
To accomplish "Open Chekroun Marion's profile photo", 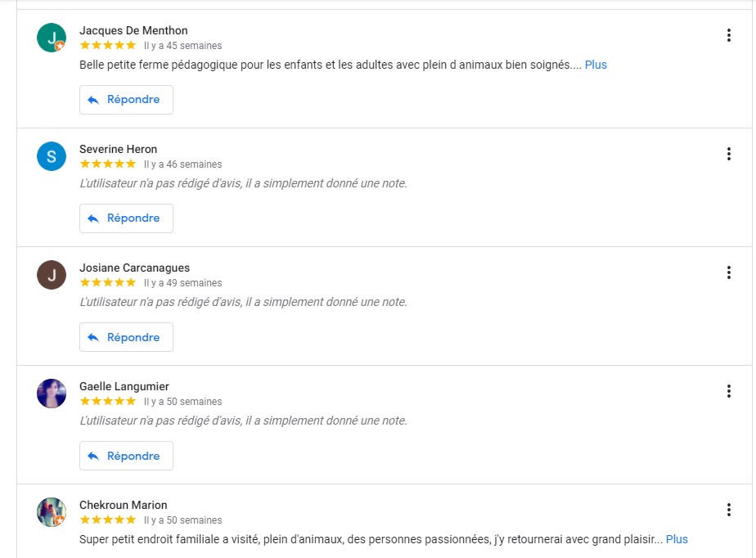I will click(51, 512).
